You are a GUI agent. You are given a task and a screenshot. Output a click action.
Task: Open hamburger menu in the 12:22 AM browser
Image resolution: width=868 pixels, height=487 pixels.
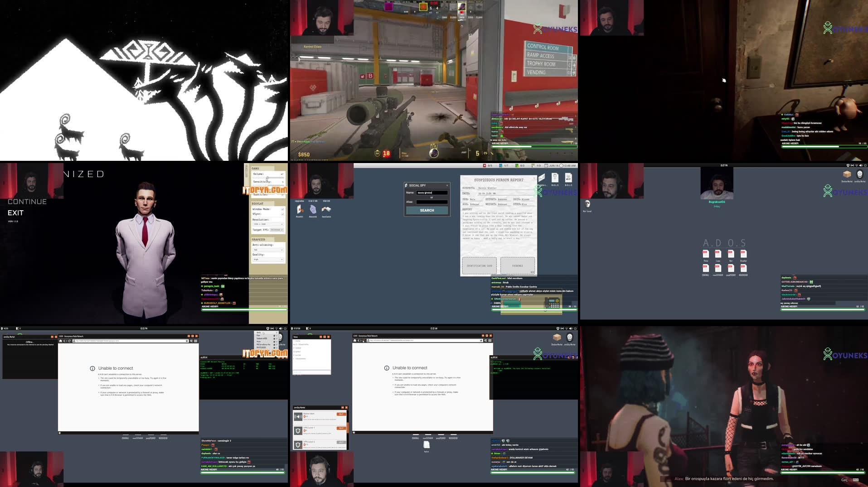490,340
